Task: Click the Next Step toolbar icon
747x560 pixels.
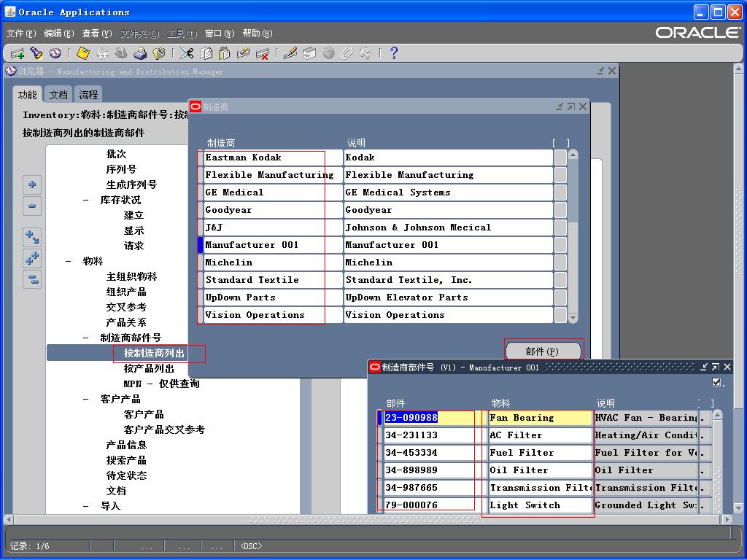Action: tap(102, 53)
